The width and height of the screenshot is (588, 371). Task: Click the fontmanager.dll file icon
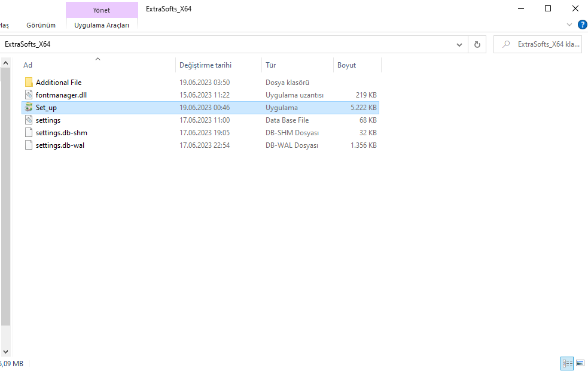(29, 95)
